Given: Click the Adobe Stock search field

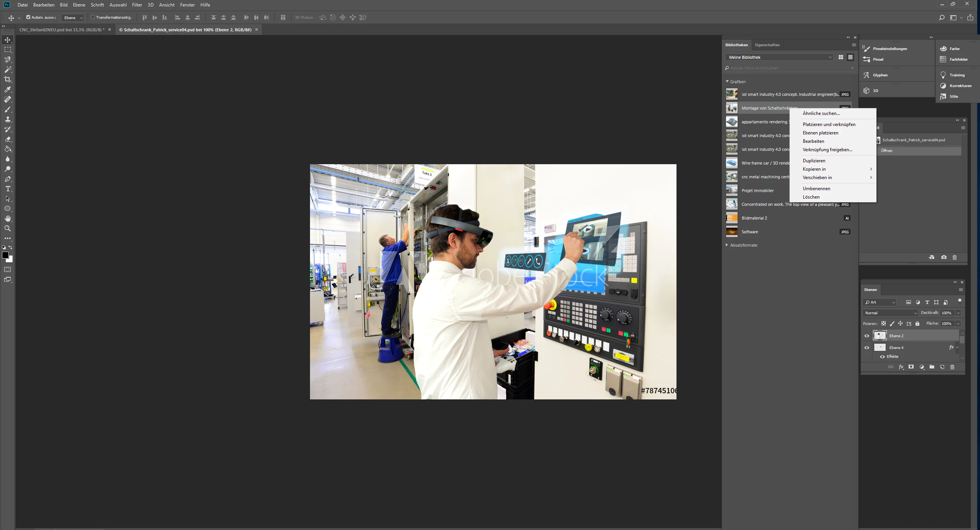Looking at the screenshot, I should pos(786,68).
